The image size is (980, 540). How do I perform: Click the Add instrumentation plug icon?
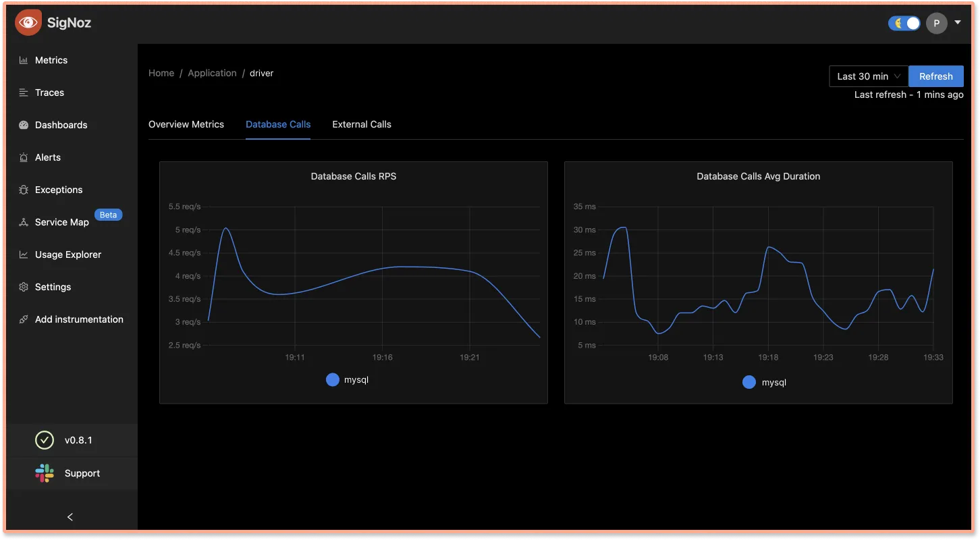(24, 319)
